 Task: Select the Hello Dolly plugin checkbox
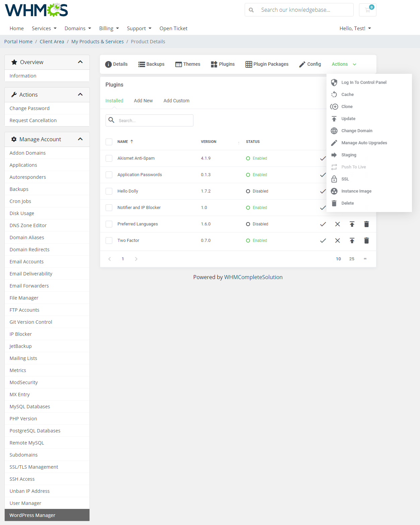(109, 191)
